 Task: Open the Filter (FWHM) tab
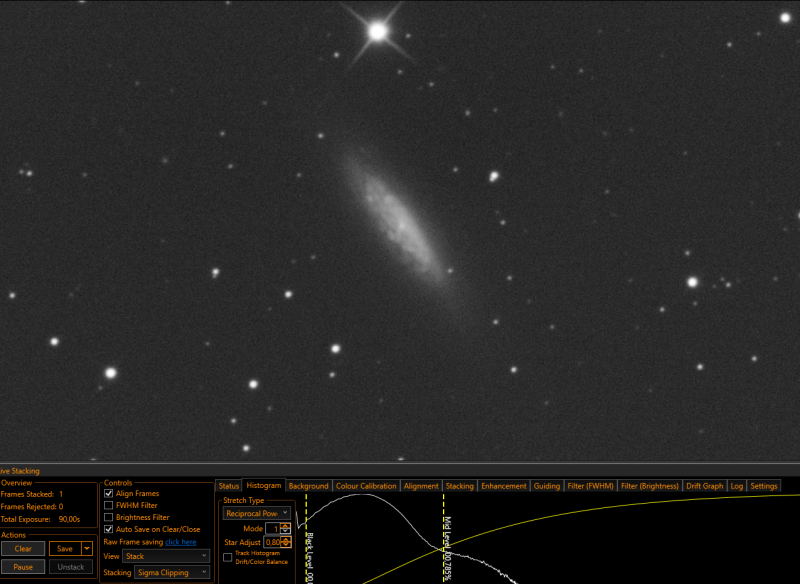point(590,486)
